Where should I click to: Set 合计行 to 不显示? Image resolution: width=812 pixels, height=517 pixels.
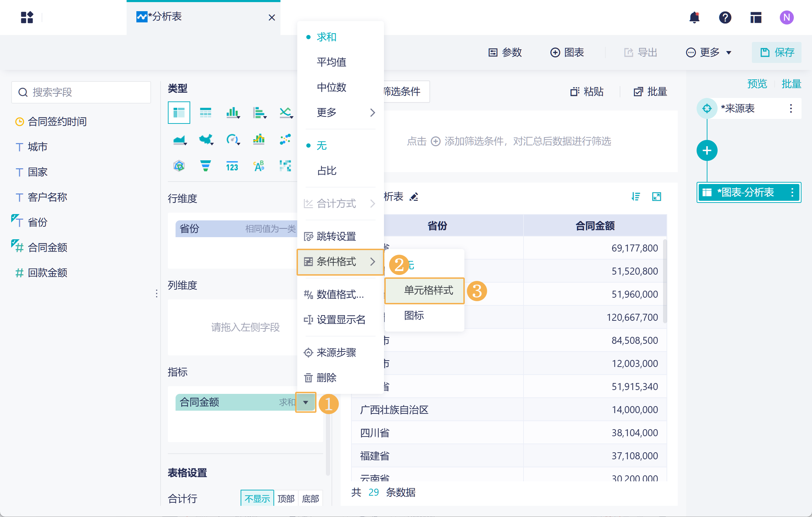coord(257,498)
